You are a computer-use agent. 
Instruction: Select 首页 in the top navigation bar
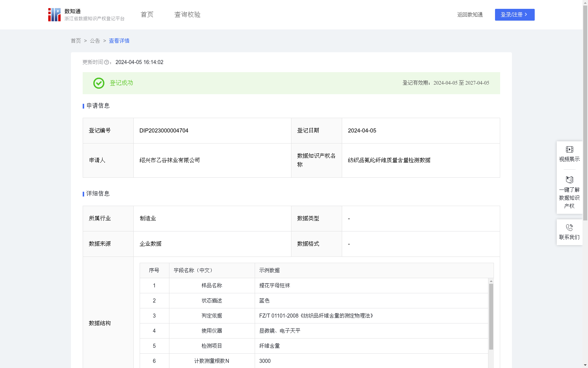pos(146,14)
